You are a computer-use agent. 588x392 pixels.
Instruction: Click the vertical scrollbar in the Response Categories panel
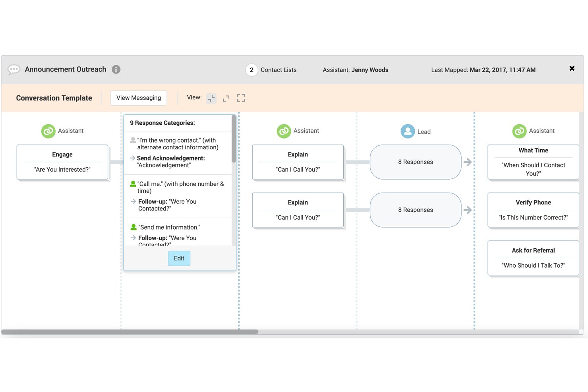[x=234, y=139]
